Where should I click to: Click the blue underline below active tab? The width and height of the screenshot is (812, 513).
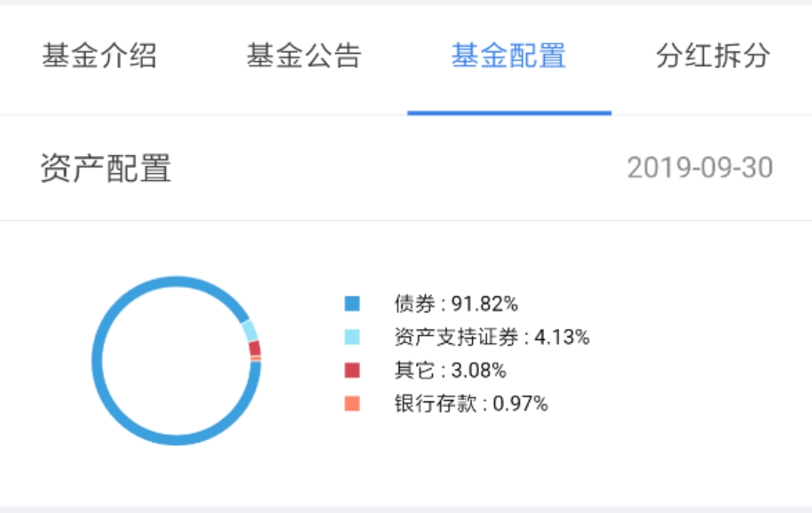coord(509,113)
